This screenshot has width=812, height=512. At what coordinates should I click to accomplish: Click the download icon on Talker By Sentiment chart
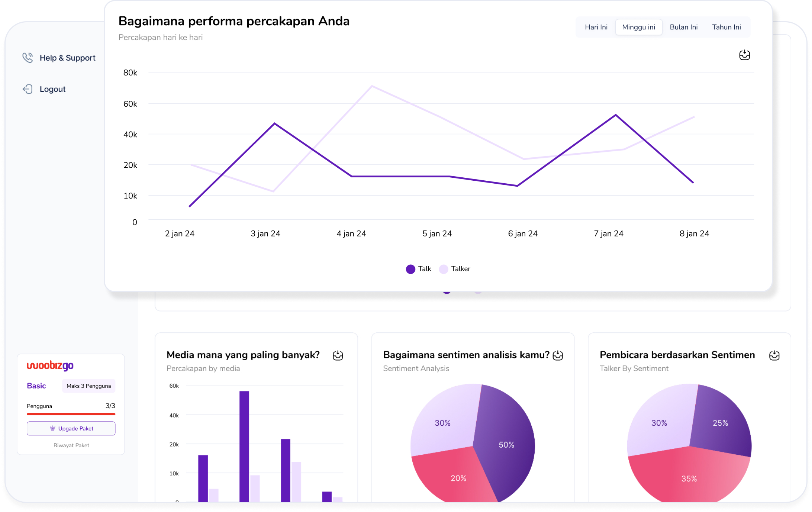click(x=775, y=355)
